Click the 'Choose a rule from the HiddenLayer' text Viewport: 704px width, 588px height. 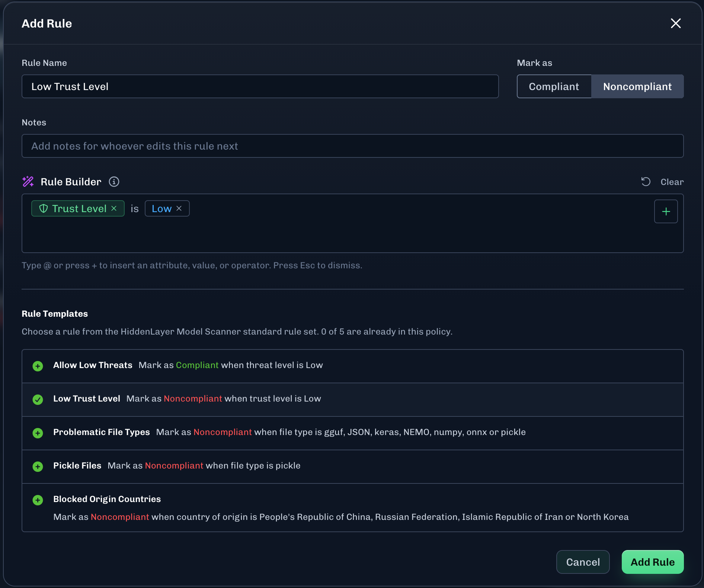pos(237,332)
